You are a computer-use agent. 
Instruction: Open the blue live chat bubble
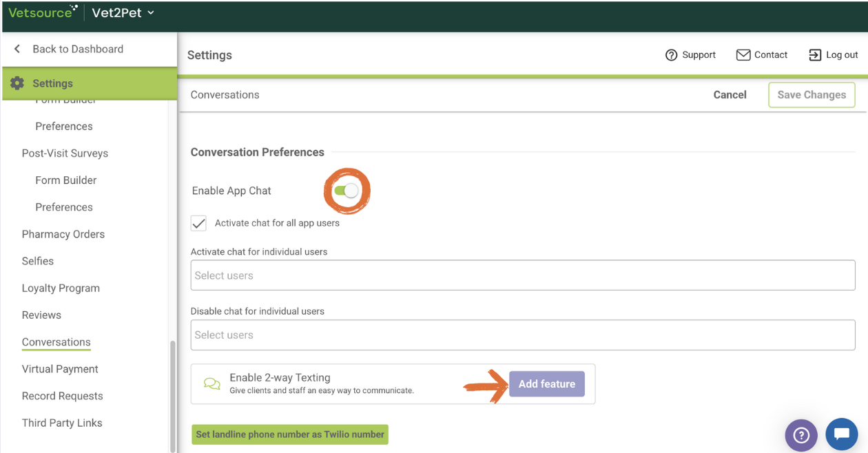tap(840, 434)
